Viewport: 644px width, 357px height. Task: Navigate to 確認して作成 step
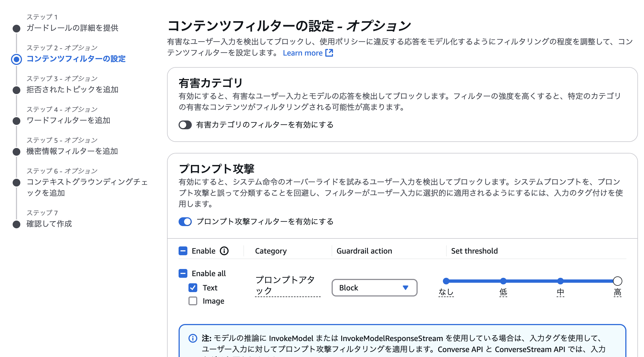click(49, 224)
